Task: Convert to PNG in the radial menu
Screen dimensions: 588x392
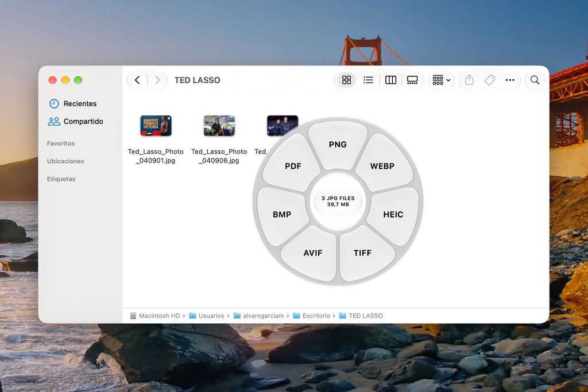Action: point(338,144)
